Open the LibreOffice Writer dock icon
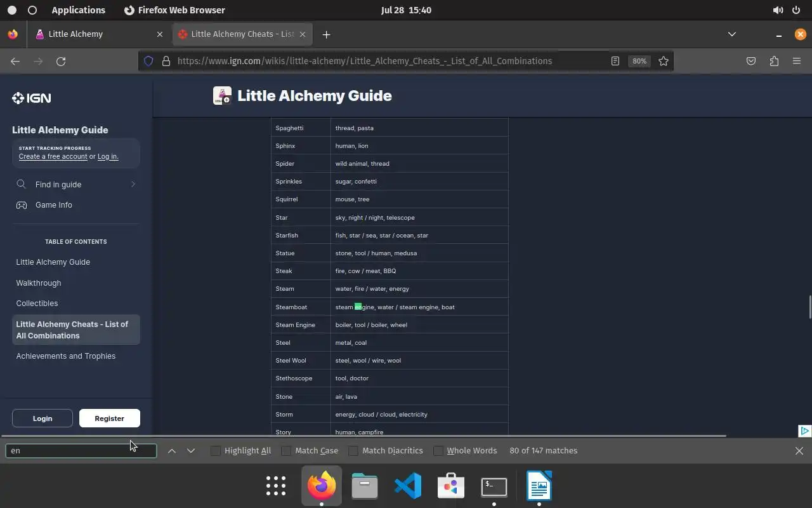Viewport: 812px width, 508px height. tap(539, 486)
